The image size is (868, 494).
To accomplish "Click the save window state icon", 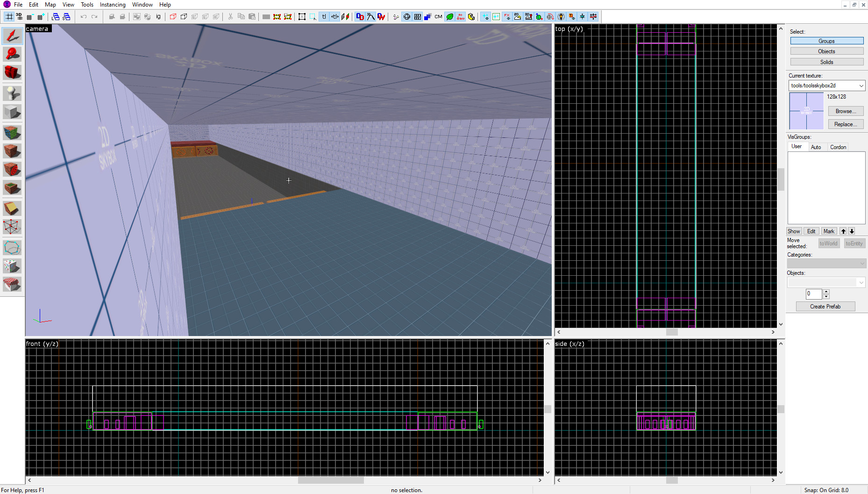I will click(x=66, y=17).
